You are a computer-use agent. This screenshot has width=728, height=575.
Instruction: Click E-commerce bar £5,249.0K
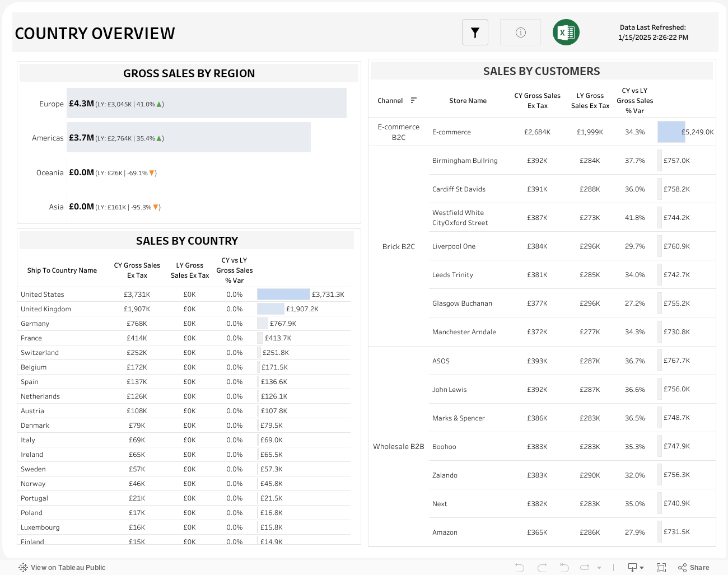pyautogui.click(x=671, y=132)
